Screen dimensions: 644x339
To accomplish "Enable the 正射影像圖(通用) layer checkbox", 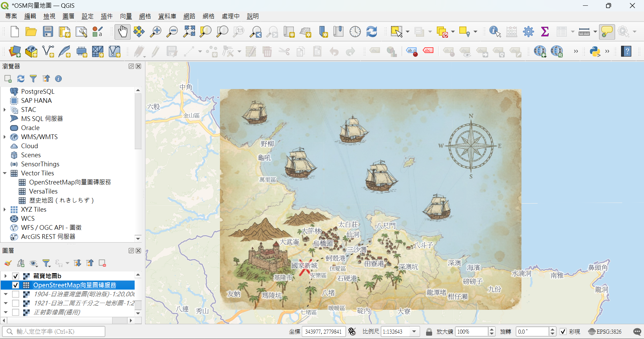I will coord(15,312).
